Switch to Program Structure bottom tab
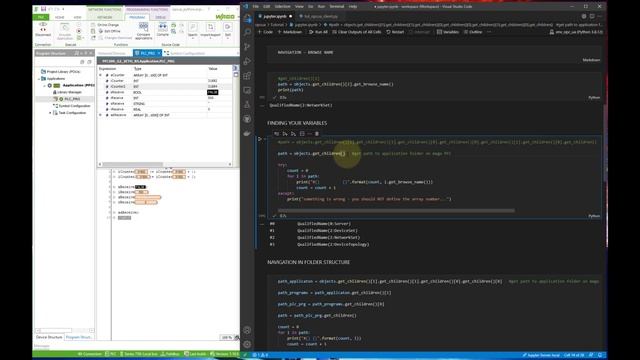 click(78, 337)
